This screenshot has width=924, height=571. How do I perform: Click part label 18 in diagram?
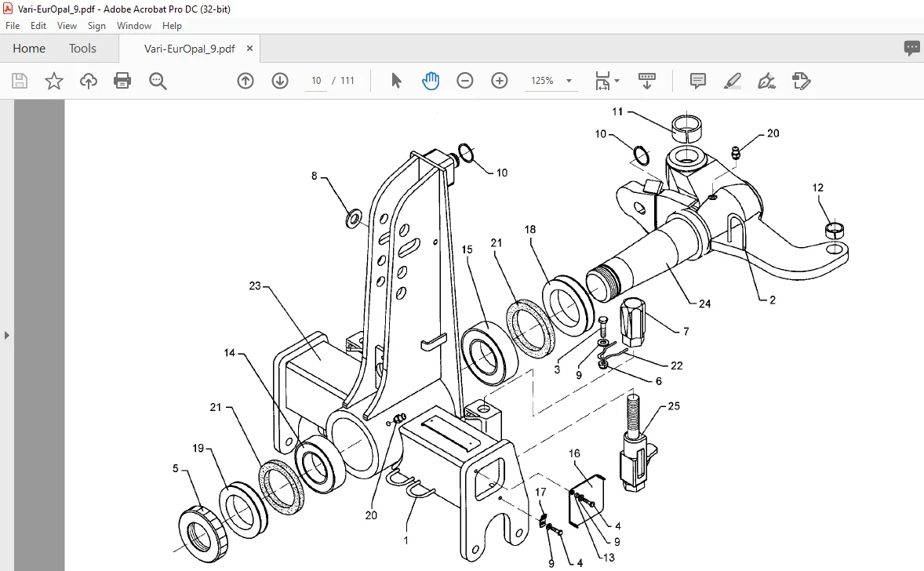pos(530,230)
